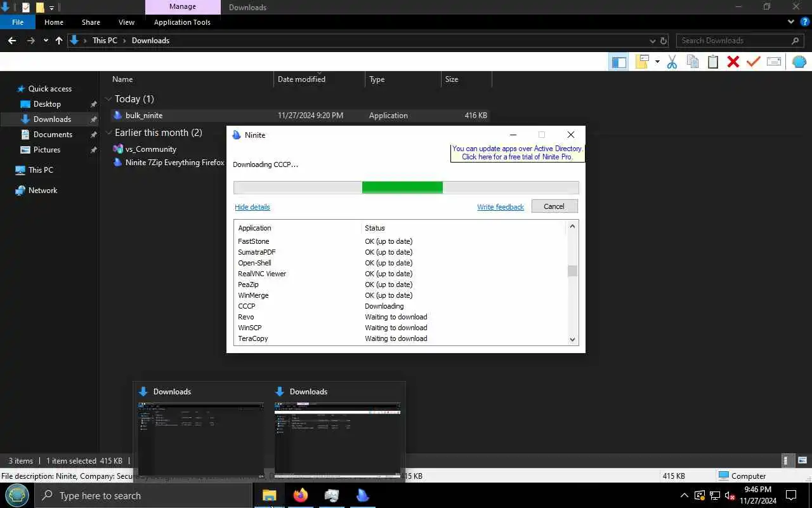The width and height of the screenshot is (812, 508).
Task: Switch to Large icons view via status bar
Action: point(802,461)
